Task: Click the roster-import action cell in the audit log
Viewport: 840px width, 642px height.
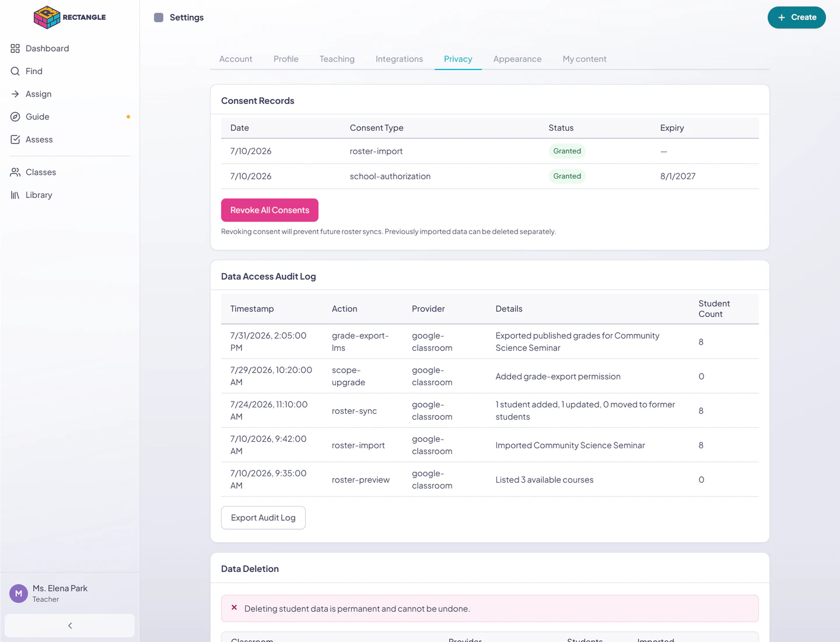Action: [359, 445]
